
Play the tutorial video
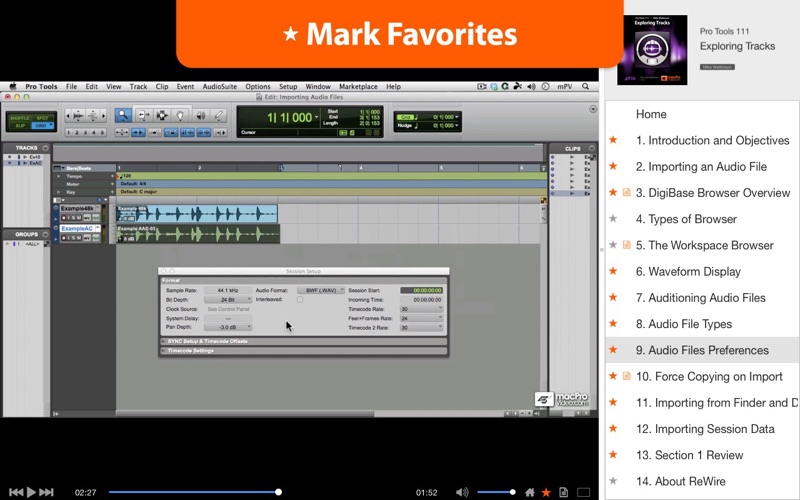pyautogui.click(x=31, y=492)
